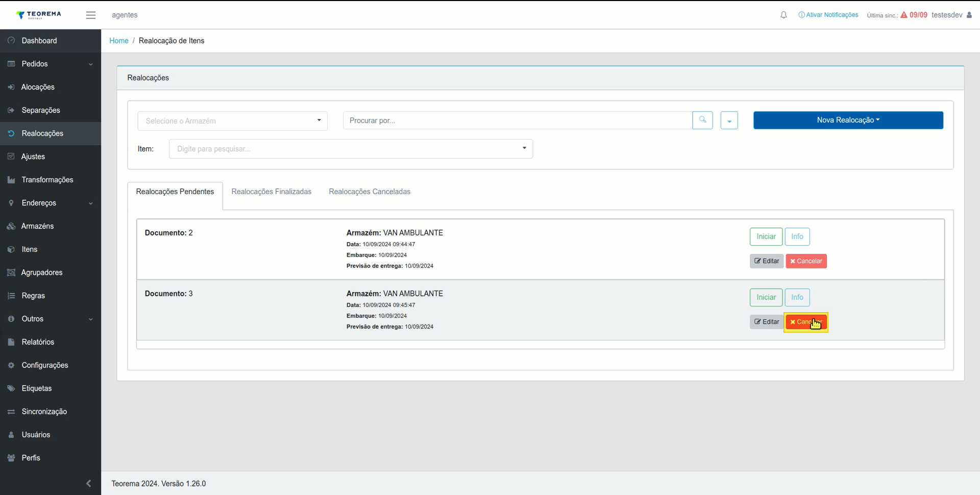Click Cancelar for Documento 3
The image size is (980, 495).
806,322
